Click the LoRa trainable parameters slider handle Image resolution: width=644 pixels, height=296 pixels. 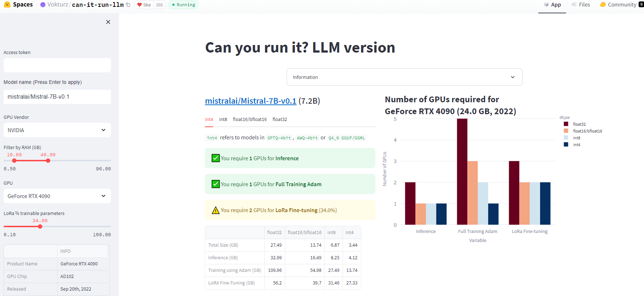[x=40, y=227]
